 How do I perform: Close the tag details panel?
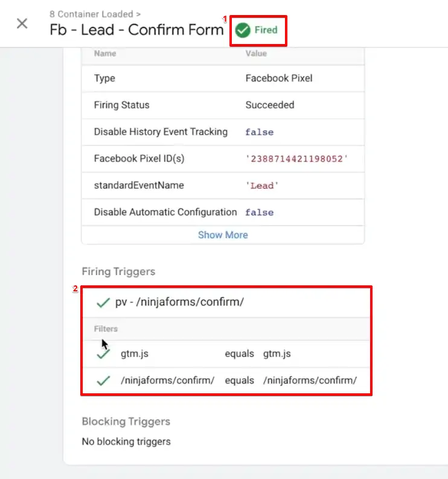[22, 24]
